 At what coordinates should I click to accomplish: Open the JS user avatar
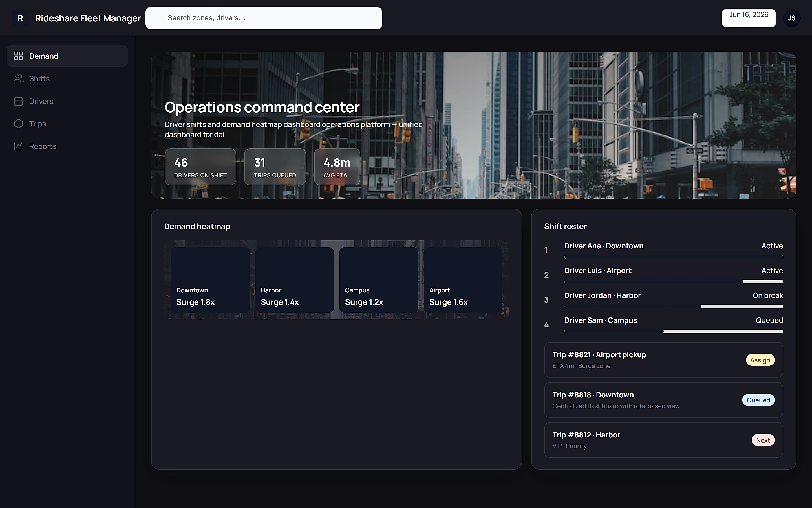point(791,18)
